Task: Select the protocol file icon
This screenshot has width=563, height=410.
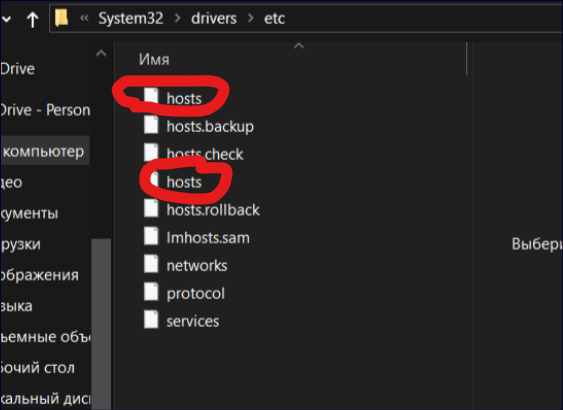Action: (x=151, y=292)
